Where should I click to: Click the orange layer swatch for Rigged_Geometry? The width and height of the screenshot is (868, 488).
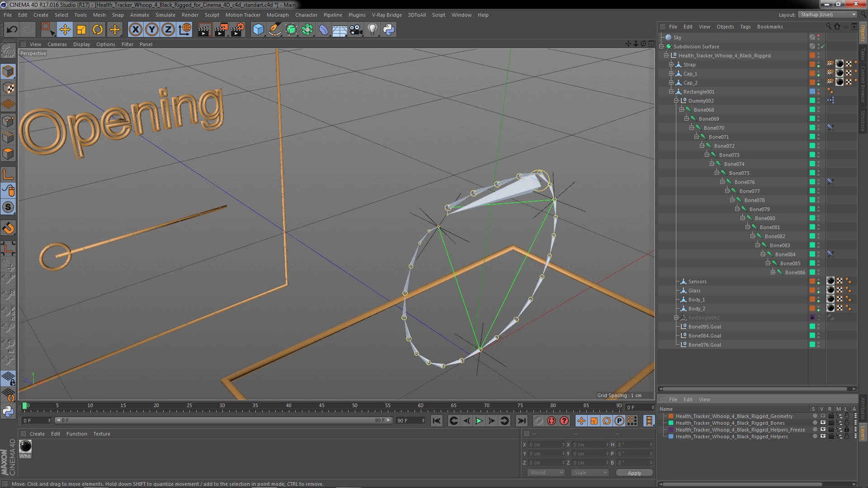671,416
